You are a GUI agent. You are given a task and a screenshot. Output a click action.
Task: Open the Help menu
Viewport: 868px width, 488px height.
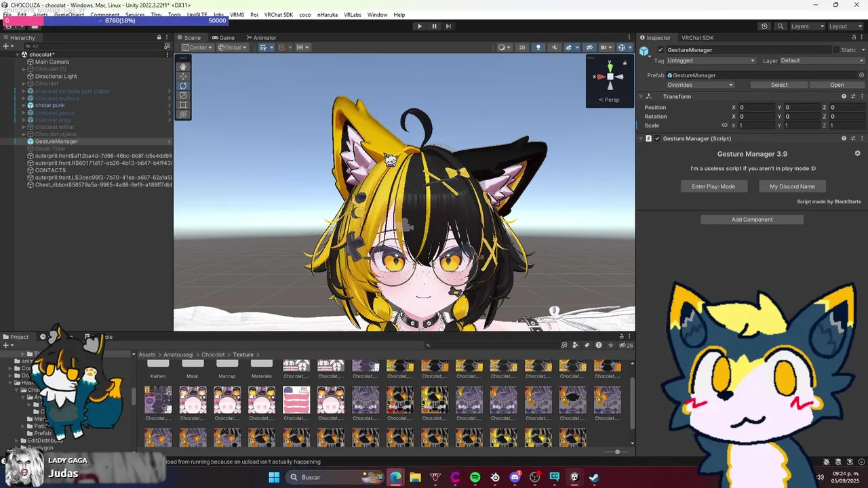click(399, 15)
